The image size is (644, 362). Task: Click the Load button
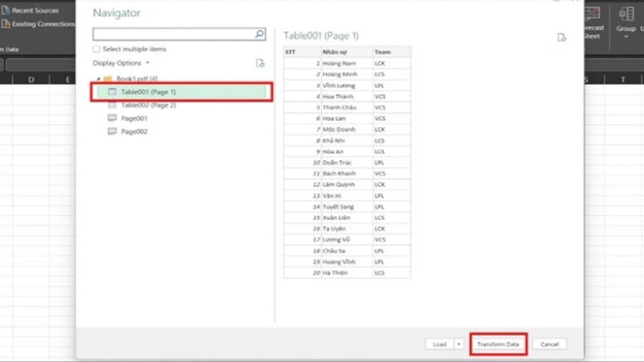(440, 344)
